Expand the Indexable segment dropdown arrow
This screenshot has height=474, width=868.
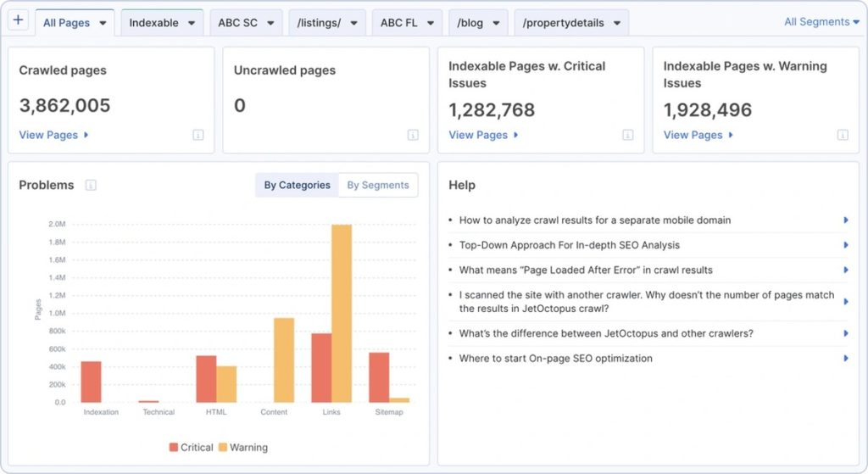tap(192, 24)
